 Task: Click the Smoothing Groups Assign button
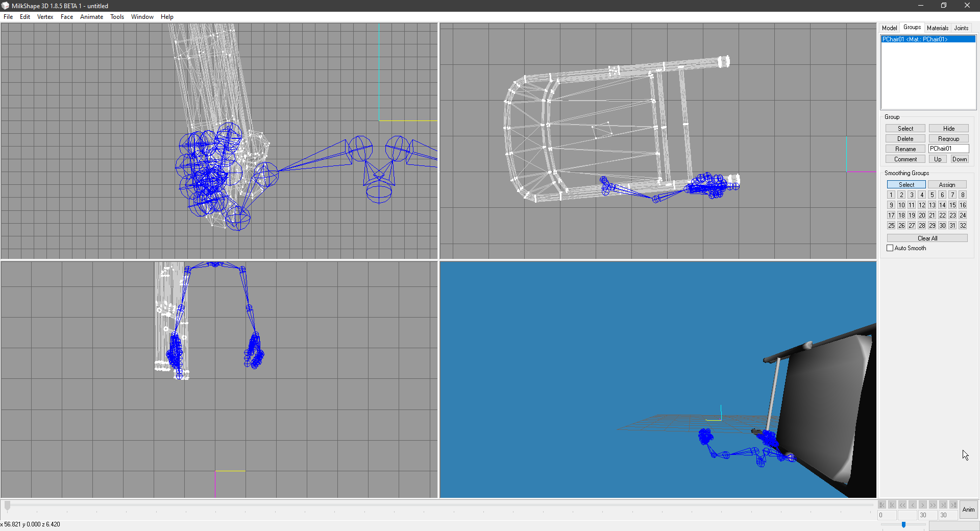tap(947, 185)
